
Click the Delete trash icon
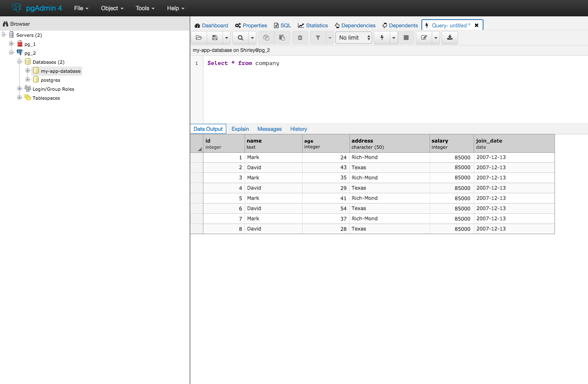(x=300, y=38)
